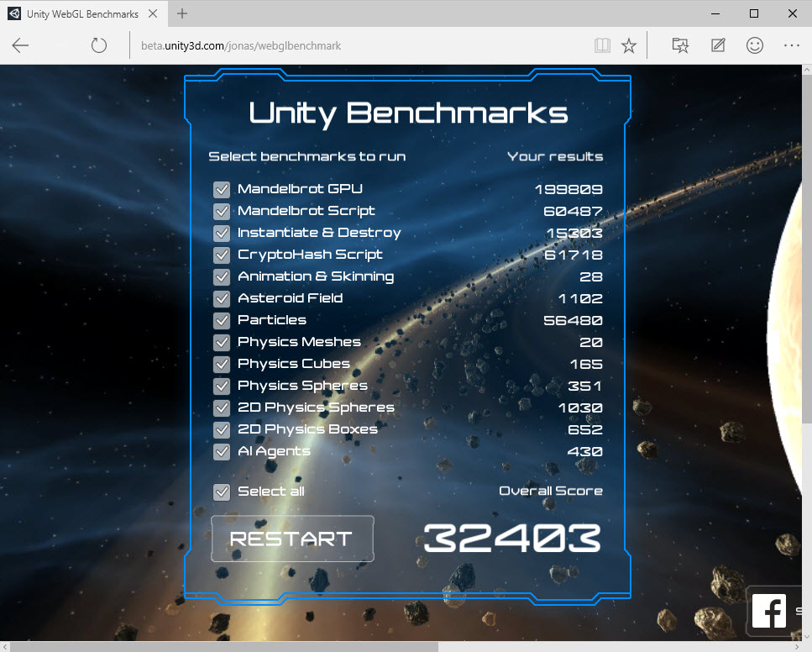Open a new tab with plus button
The height and width of the screenshot is (652, 812).
181,13
